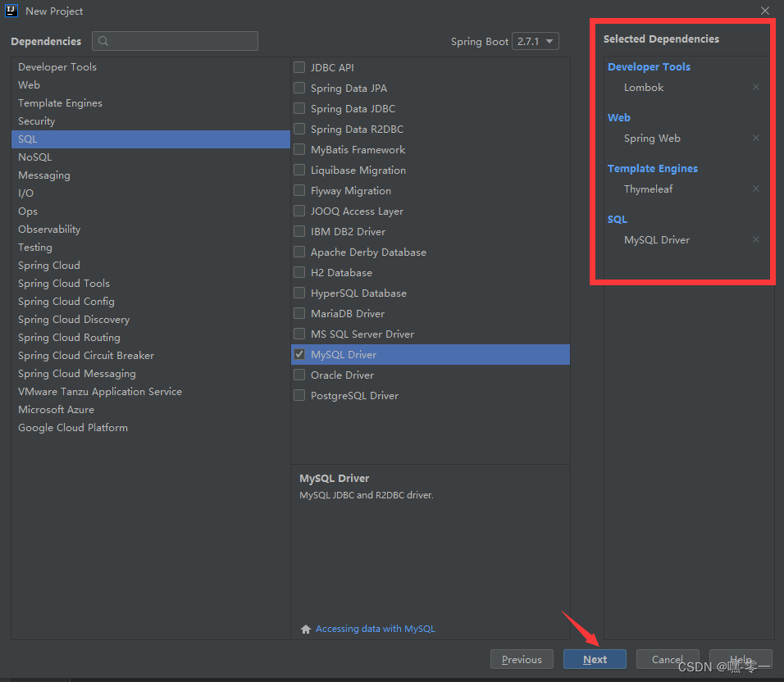
Task: Remove Spring Web from selected dependencies
Action: (755, 139)
